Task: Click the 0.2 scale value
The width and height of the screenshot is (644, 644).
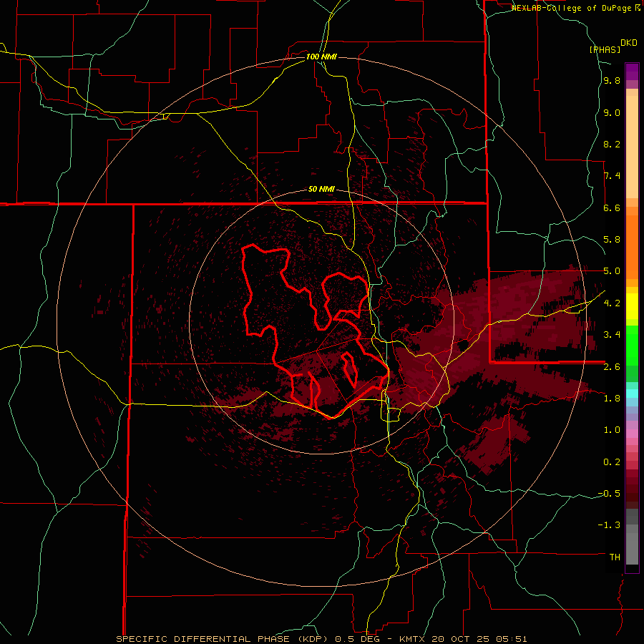Action: pos(612,462)
